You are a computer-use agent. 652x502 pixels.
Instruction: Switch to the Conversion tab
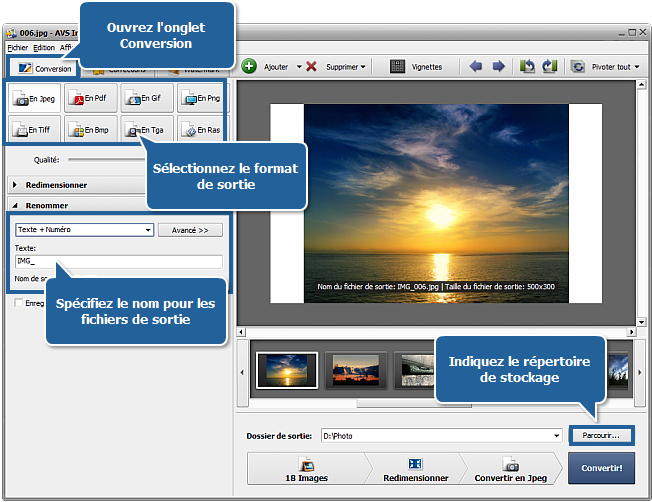[44, 68]
